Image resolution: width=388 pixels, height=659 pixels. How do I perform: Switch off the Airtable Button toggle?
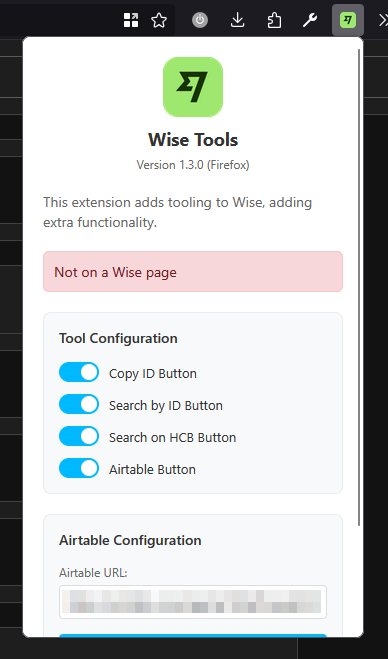[x=79, y=468]
